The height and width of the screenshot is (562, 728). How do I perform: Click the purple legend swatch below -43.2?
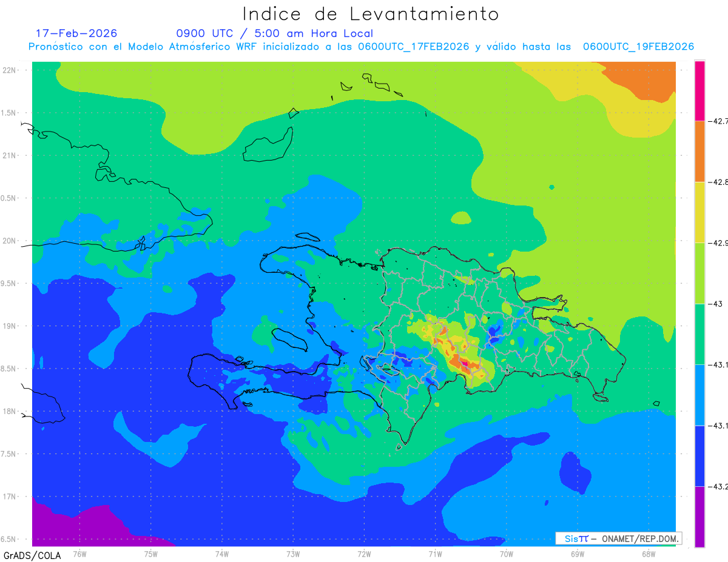coord(699,517)
